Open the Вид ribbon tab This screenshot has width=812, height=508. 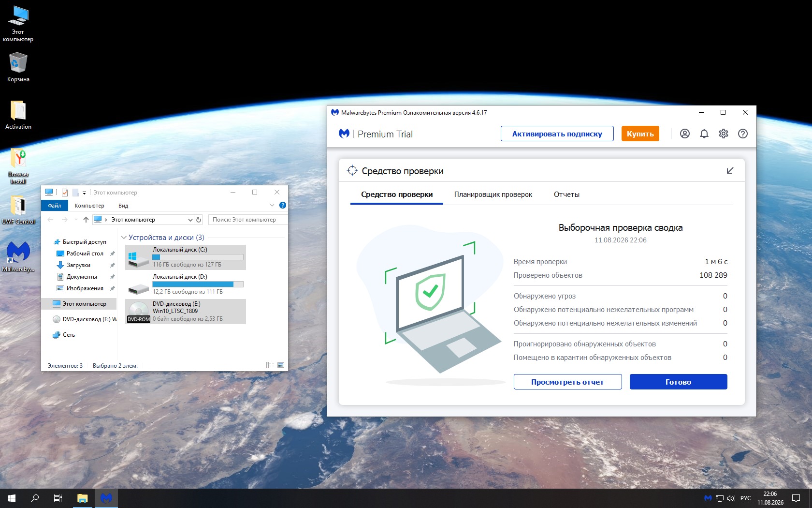point(123,206)
